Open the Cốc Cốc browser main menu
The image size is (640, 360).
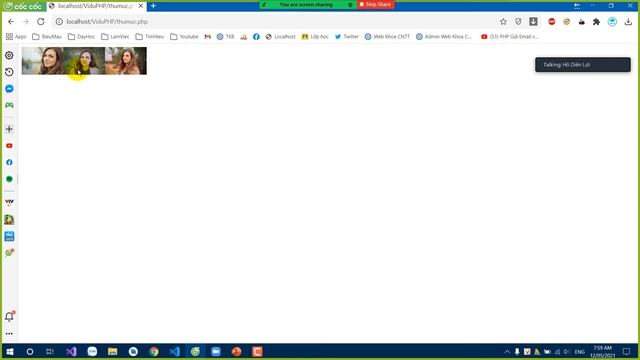click(x=23, y=6)
